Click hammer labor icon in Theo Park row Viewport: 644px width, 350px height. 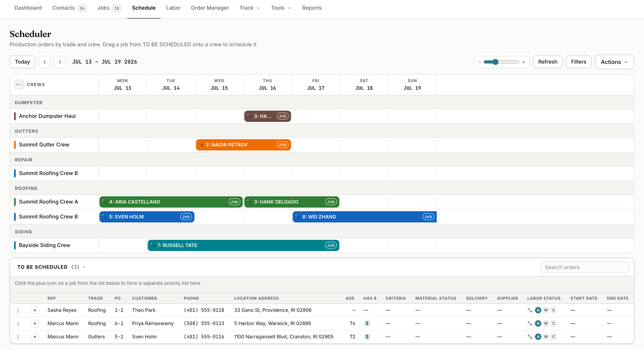click(x=530, y=310)
